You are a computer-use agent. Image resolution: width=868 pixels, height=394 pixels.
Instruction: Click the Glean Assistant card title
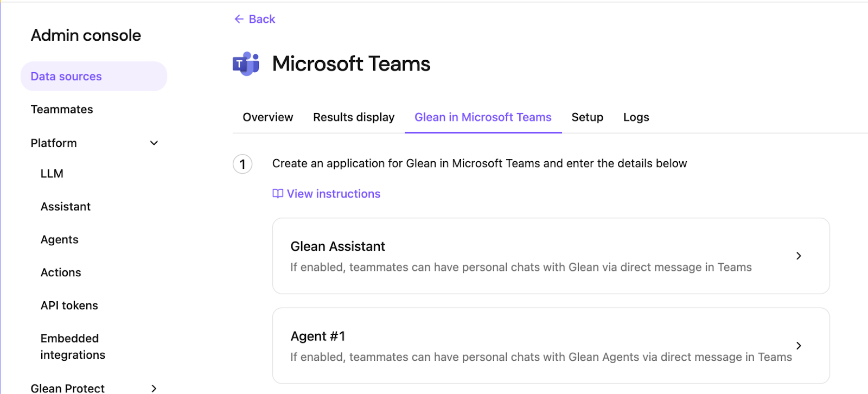(x=337, y=246)
